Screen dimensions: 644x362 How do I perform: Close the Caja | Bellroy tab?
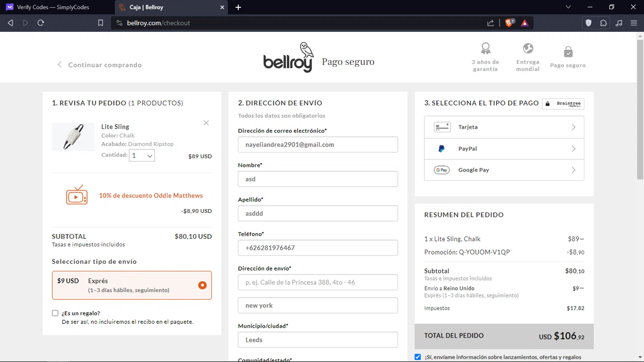coord(222,7)
